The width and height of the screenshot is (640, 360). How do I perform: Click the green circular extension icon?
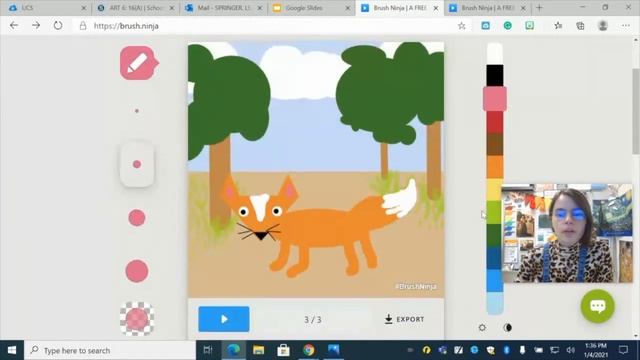coord(507,26)
